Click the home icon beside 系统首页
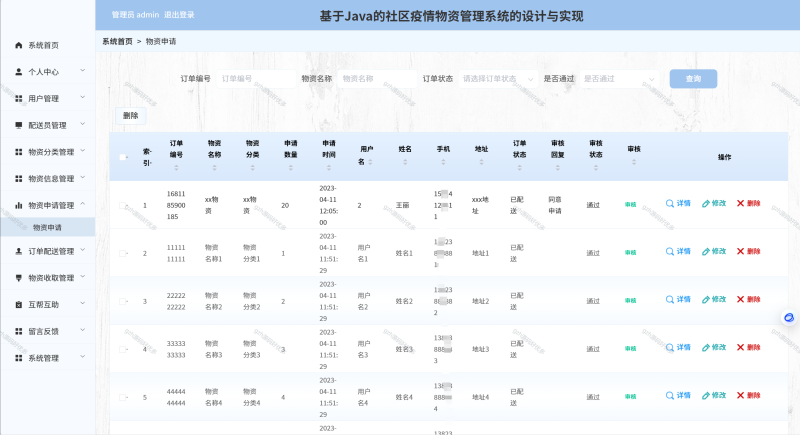The width and height of the screenshot is (800, 435). tap(19, 45)
